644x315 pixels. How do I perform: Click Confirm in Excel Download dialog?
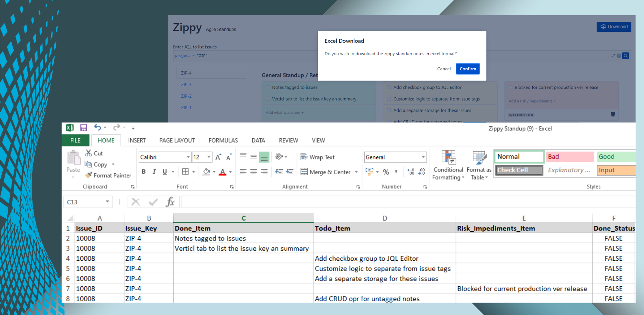tap(468, 69)
